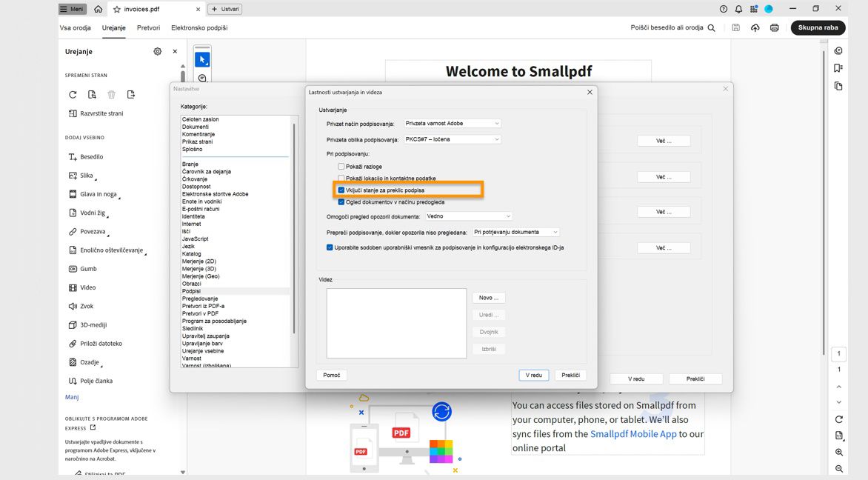Open the Ozadje background tool
The width and height of the screenshot is (868, 480).
[84, 363]
